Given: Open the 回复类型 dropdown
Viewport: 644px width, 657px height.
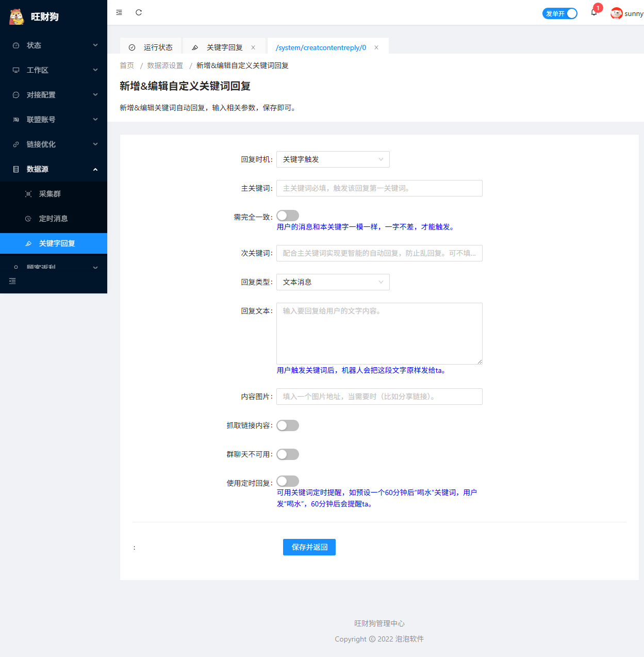Looking at the screenshot, I should click(333, 282).
